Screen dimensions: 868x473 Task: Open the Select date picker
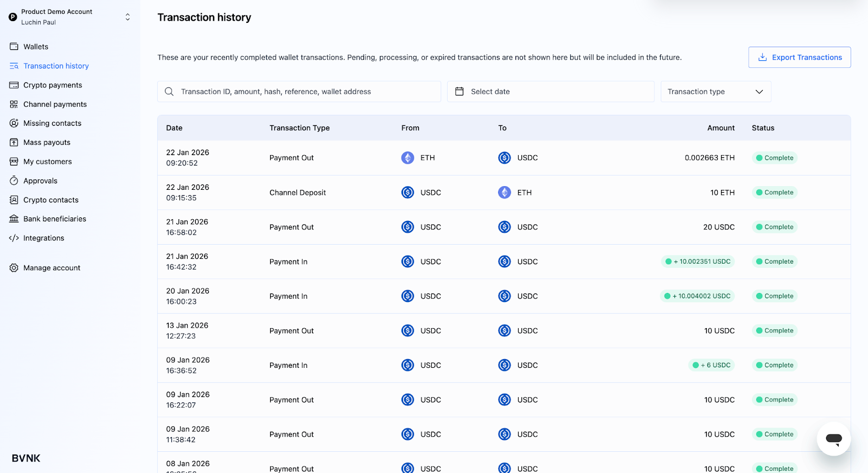click(550, 92)
